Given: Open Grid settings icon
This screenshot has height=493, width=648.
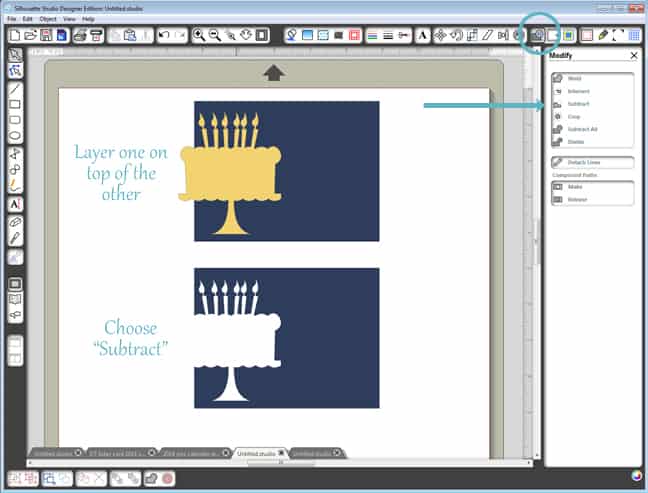Looking at the screenshot, I should click(x=634, y=36).
